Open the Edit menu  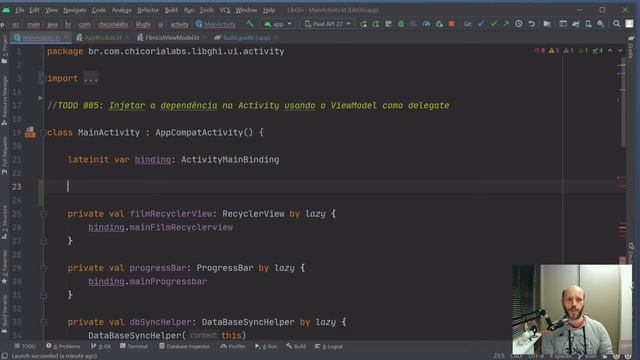point(35,10)
